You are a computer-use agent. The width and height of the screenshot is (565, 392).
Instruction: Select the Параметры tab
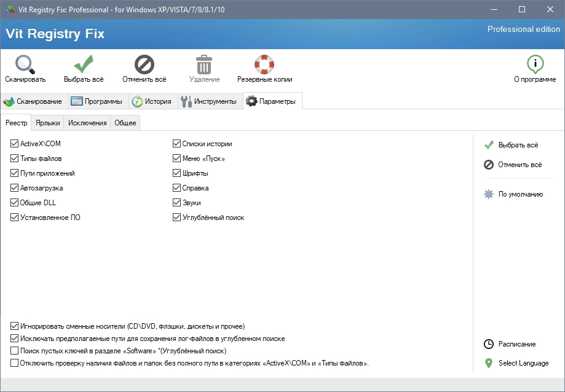273,101
